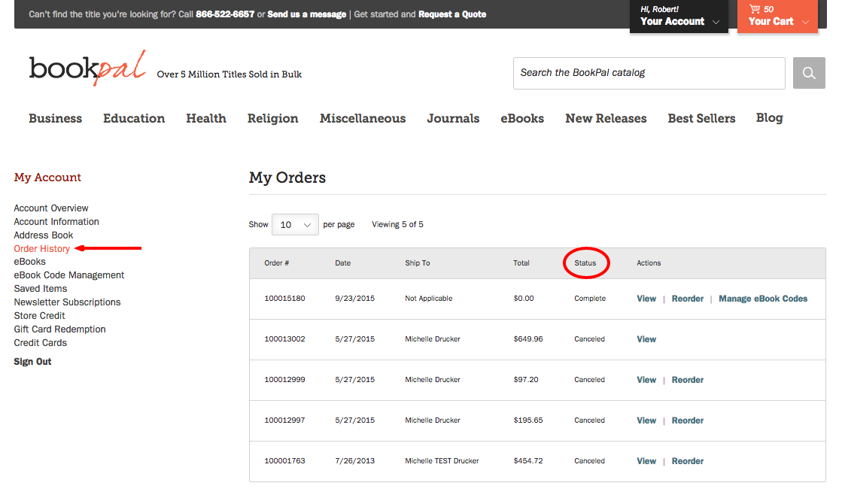Click the Date column header
The height and width of the screenshot is (504, 845).
(343, 263)
